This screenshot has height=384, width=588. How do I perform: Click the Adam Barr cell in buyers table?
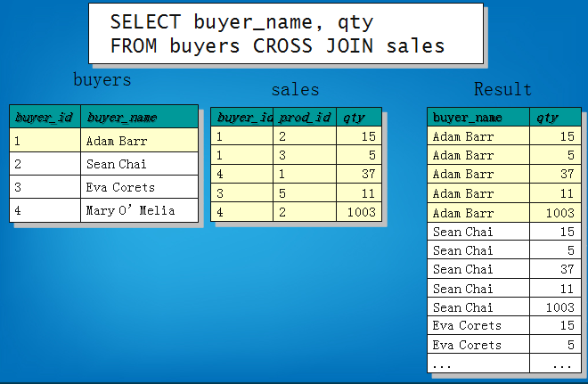(138, 141)
